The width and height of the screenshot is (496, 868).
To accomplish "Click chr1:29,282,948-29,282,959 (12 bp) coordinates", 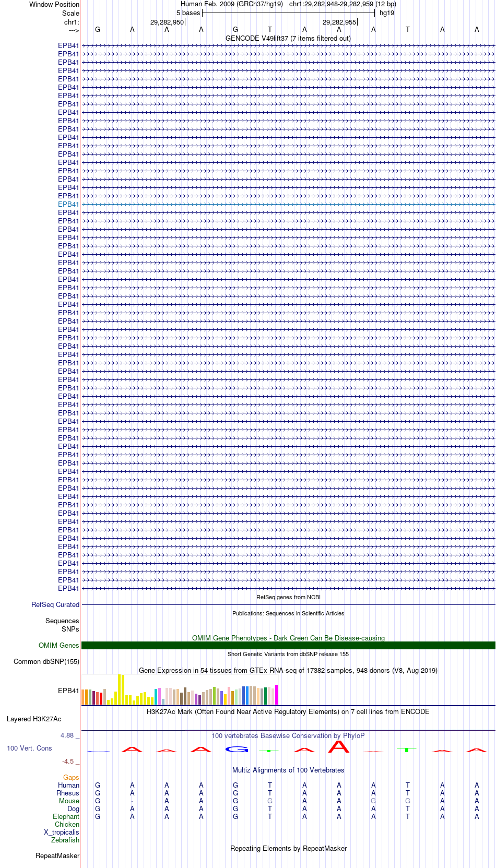I will tap(343, 4).
